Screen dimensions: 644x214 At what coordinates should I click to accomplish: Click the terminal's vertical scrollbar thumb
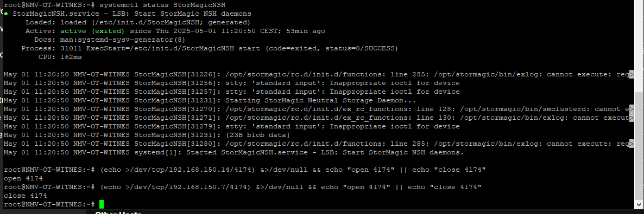(639, 146)
